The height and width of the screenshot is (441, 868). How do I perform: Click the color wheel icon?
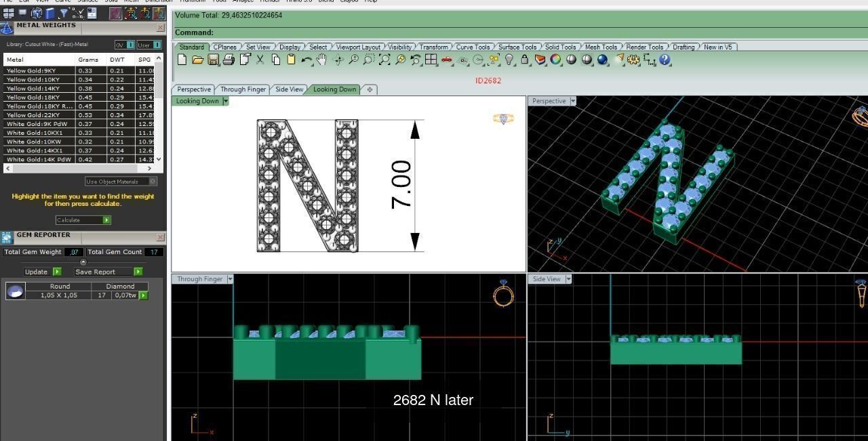(x=555, y=60)
